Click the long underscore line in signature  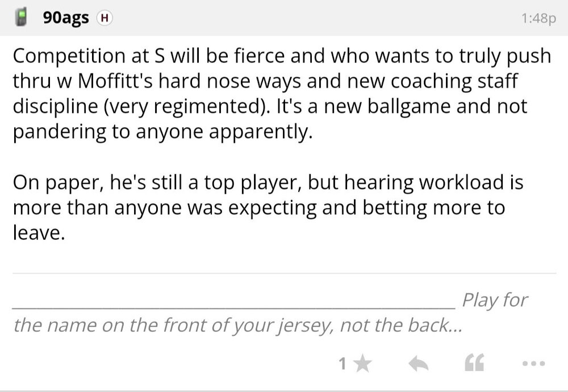point(233,306)
